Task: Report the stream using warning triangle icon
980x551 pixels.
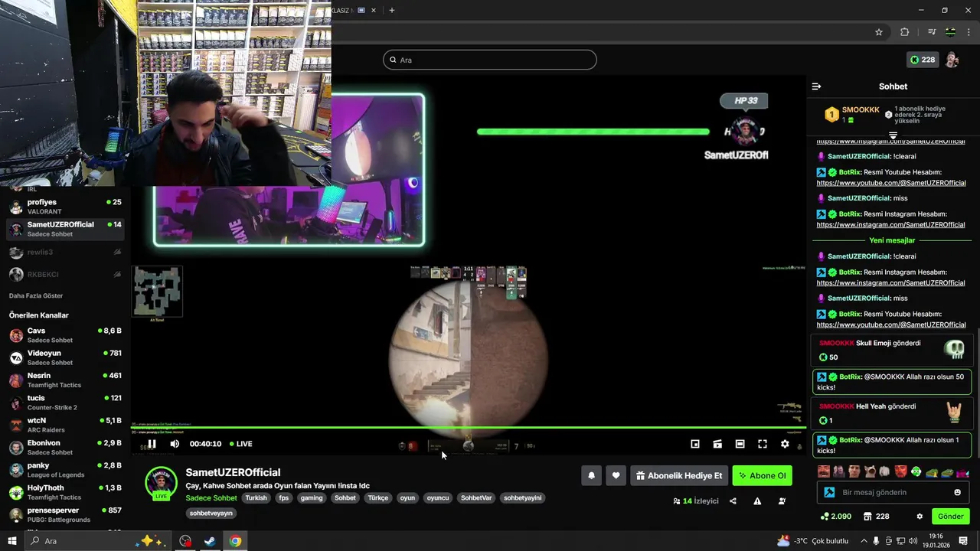Action: tap(757, 501)
